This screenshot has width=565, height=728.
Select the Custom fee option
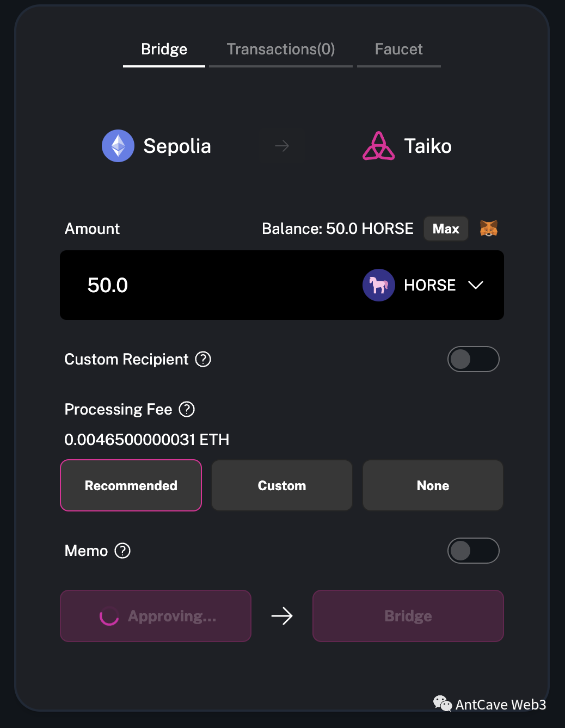coord(281,485)
